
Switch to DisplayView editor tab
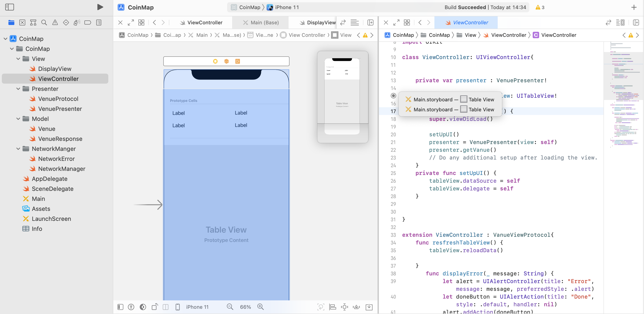point(317,22)
